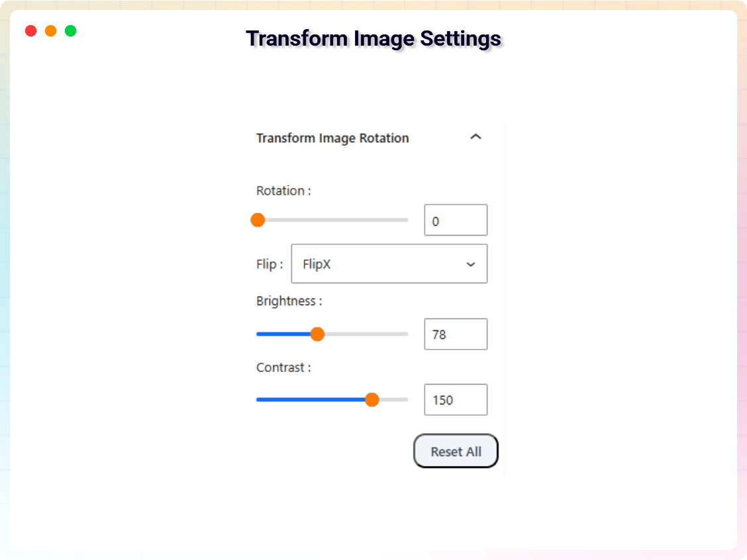This screenshot has height=560, width=747.
Task: Click the yellow traffic light dot
Action: (x=50, y=30)
